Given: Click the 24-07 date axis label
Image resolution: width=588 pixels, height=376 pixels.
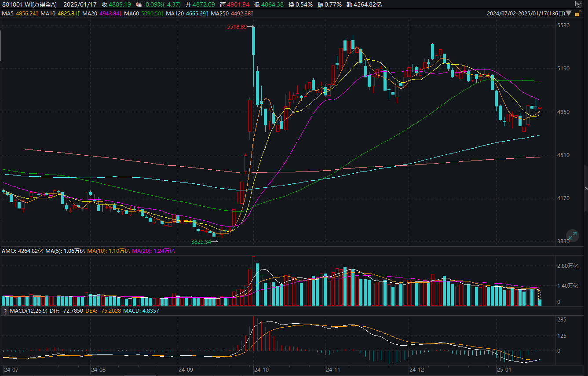Looking at the screenshot, I should pyautogui.click(x=11, y=370).
